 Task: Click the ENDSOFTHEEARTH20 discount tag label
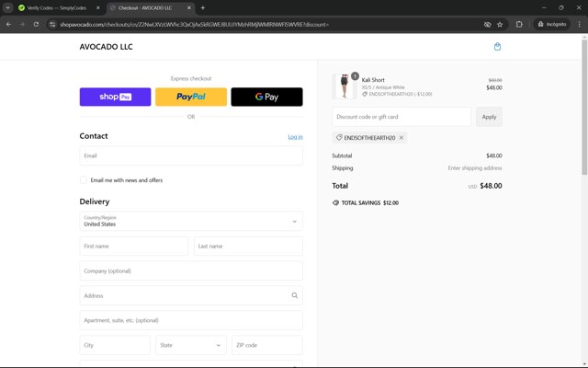click(369, 138)
